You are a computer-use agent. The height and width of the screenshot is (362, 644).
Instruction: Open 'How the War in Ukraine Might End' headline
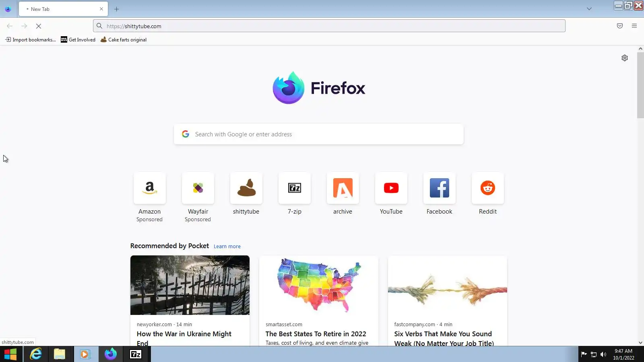pyautogui.click(x=184, y=339)
